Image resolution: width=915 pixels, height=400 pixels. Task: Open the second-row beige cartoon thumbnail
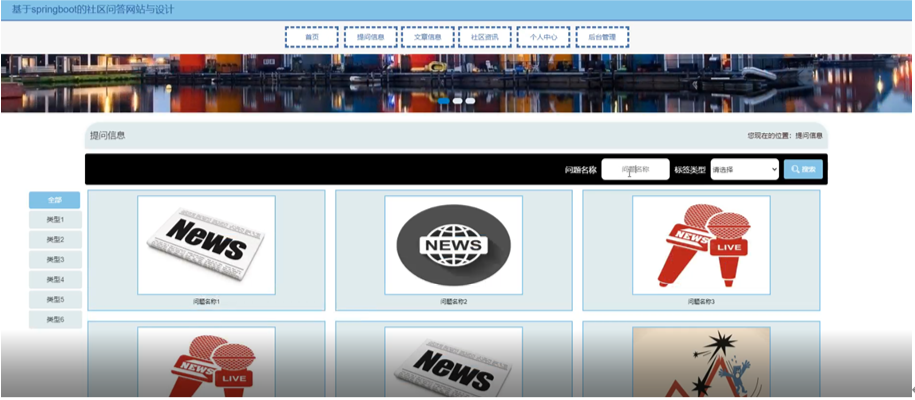[701, 362]
